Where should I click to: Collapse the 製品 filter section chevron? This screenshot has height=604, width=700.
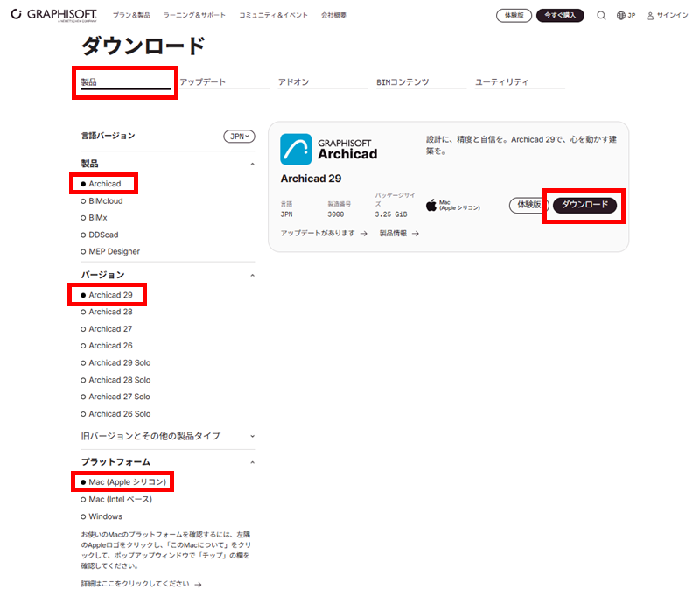pos(252,164)
